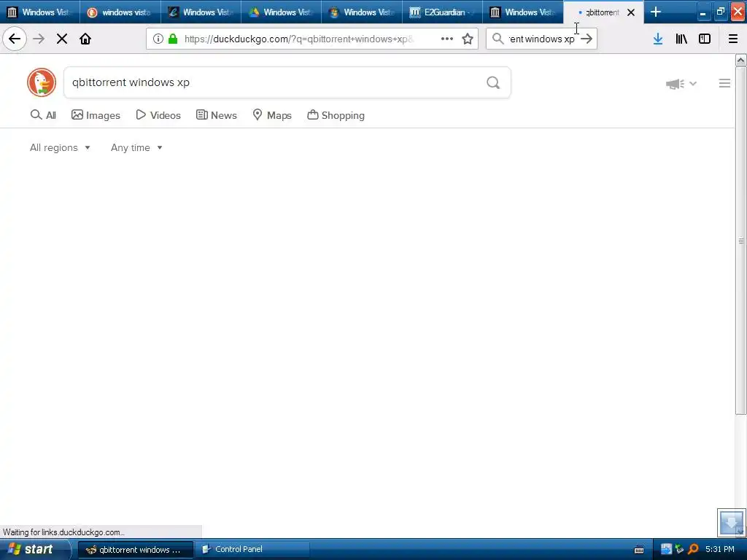
Task: Select the Shopping search filter
Action: click(x=336, y=115)
